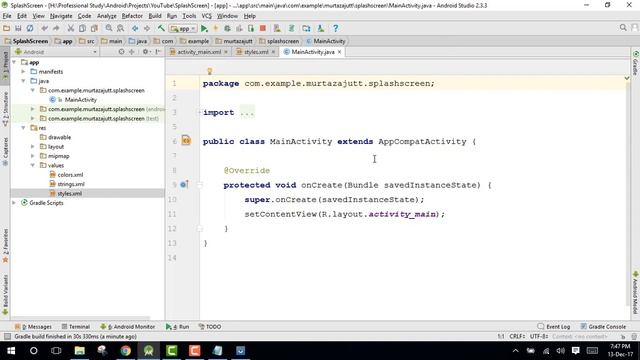Click the Apply Changes lightning icon
The height and width of the screenshot is (360, 640).
pos(216,28)
